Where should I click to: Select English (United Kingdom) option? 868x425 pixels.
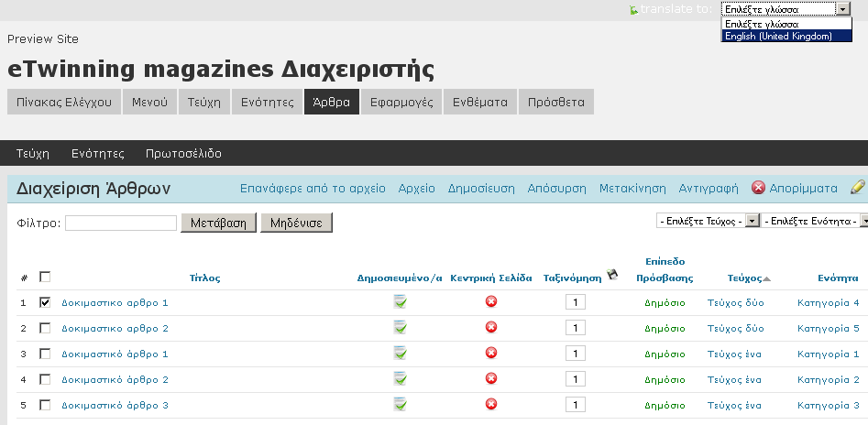click(x=786, y=36)
